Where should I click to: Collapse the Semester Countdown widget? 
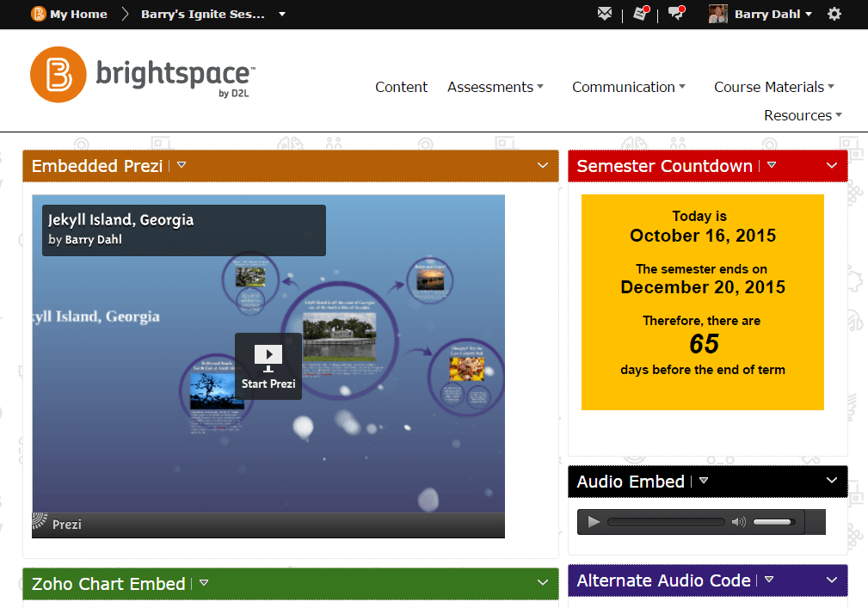tap(831, 165)
